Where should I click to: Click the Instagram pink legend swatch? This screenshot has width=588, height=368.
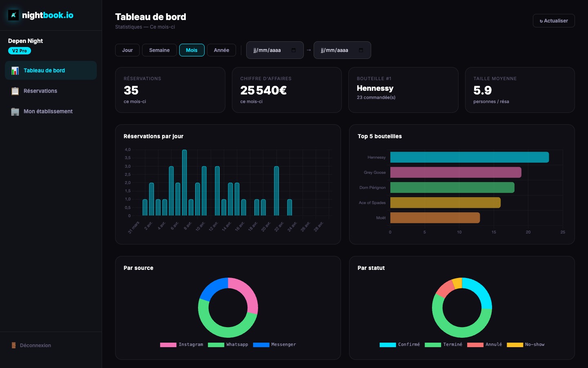(168, 345)
